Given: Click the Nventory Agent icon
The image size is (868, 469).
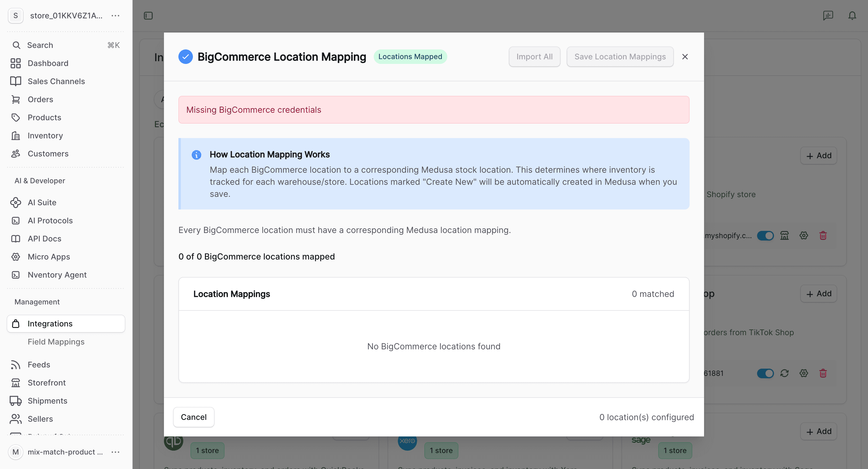Looking at the screenshot, I should point(15,275).
